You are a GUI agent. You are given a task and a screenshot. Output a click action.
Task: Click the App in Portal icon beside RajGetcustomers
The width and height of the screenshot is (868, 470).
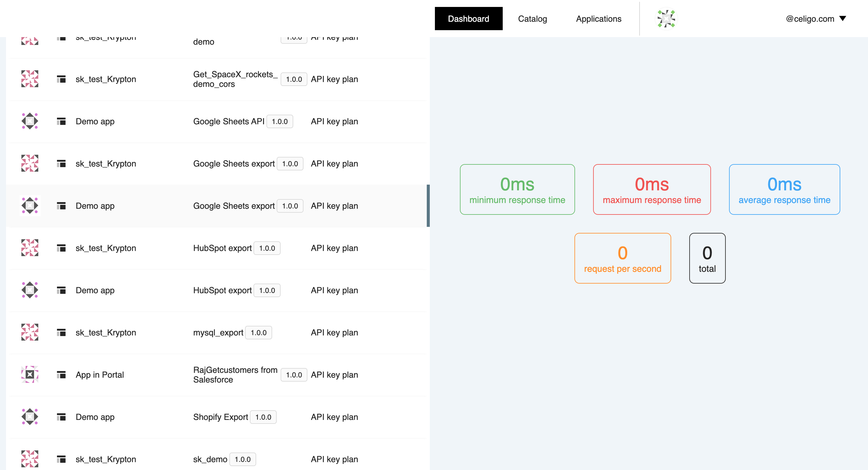coord(30,375)
